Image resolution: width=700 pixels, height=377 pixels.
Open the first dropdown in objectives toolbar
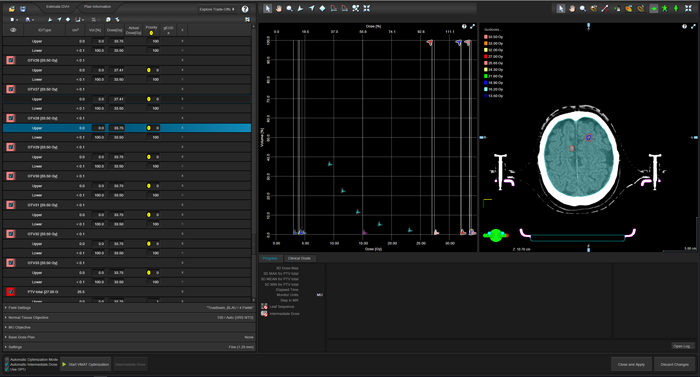13,20
